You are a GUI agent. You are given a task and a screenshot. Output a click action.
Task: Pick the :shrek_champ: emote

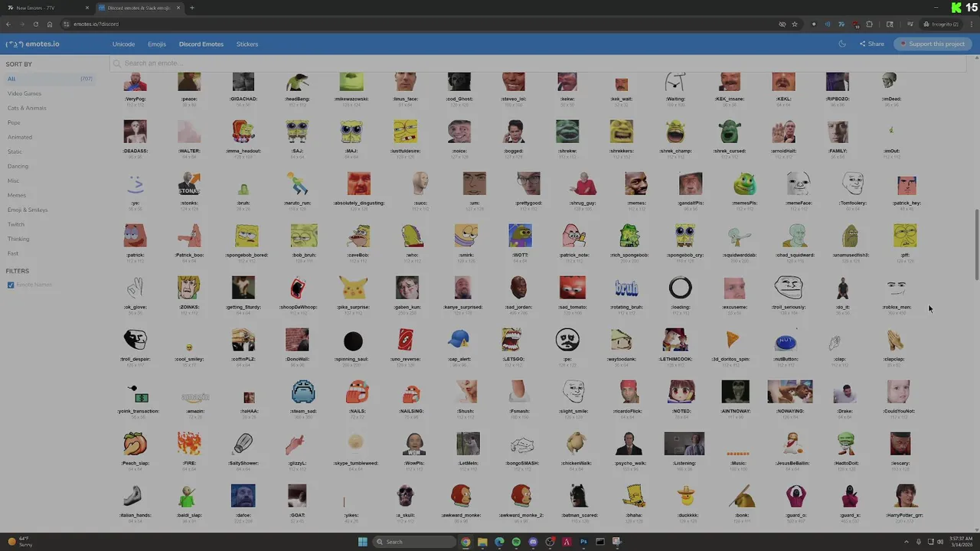pyautogui.click(x=675, y=132)
